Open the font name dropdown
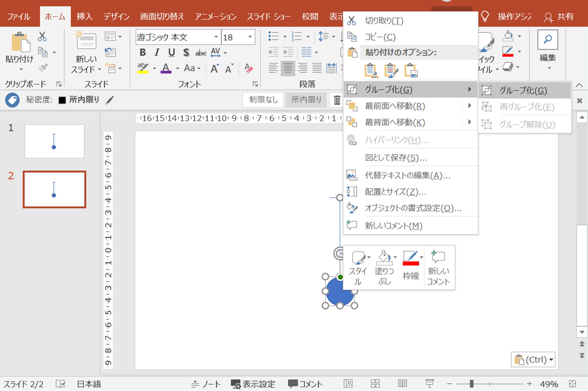588x391 pixels. 216,37
